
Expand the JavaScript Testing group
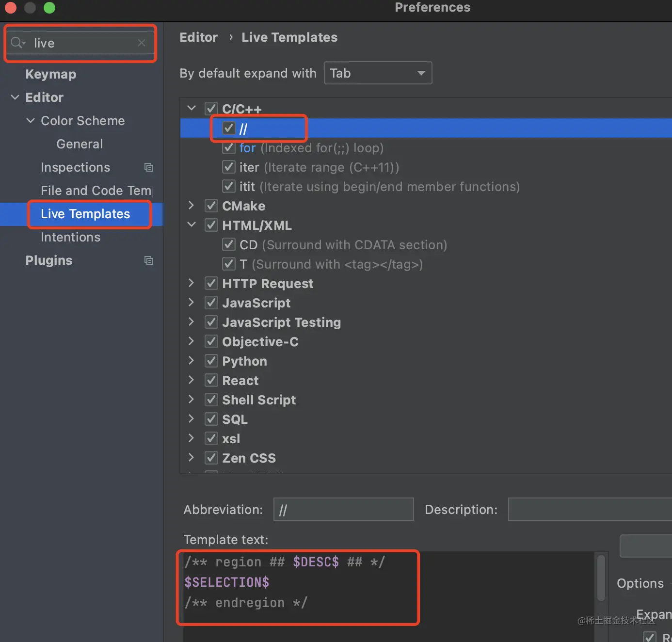191,321
